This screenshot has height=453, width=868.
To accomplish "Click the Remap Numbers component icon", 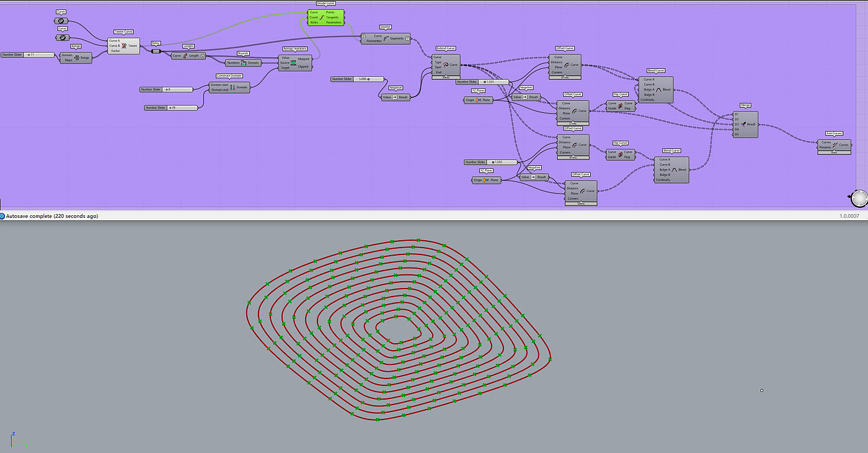I will [x=293, y=62].
